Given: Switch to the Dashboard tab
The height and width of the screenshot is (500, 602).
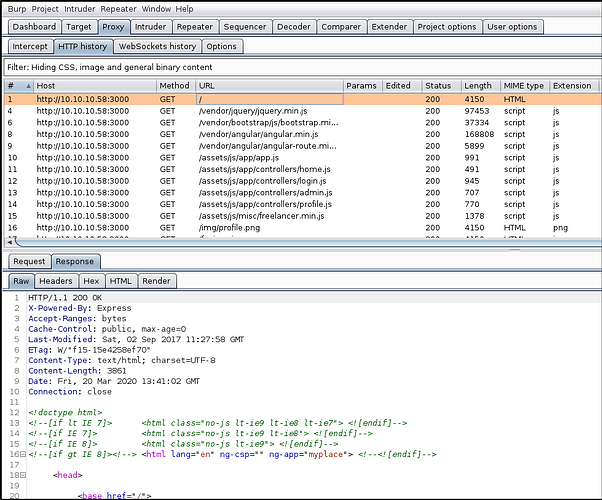Looking at the screenshot, I should [36, 27].
